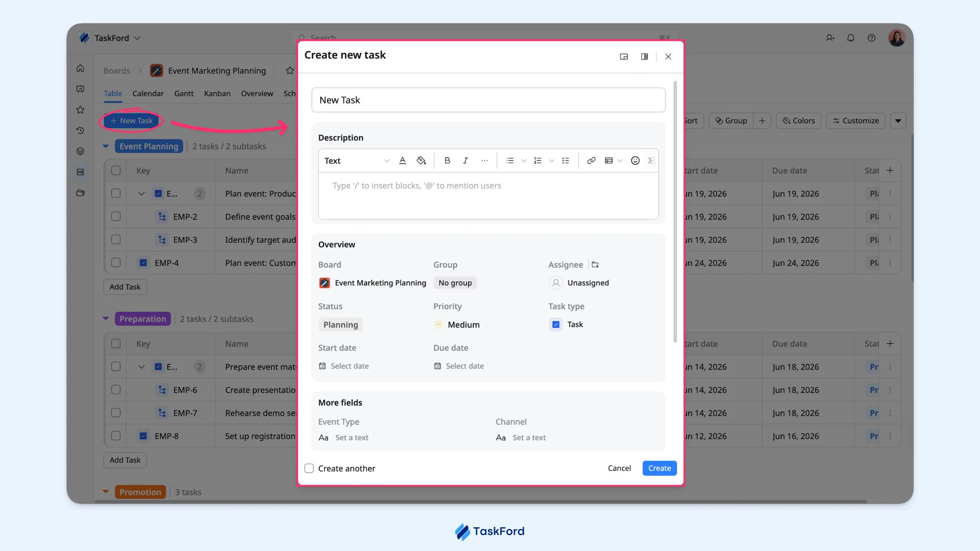Open bulleted list style dropdown arrow
Screen dimensions: 980x551
point(523,161)
